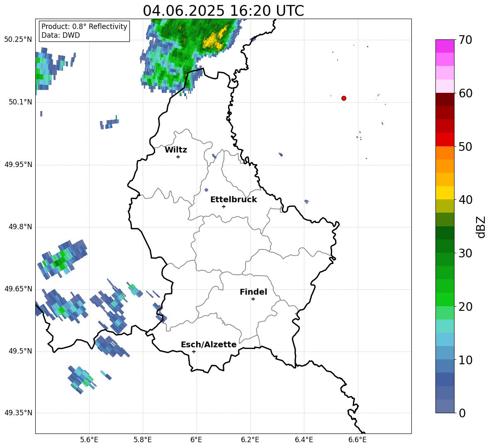Click the longitude label "5.6°E"
491x448 pixels.
point(89,440)
